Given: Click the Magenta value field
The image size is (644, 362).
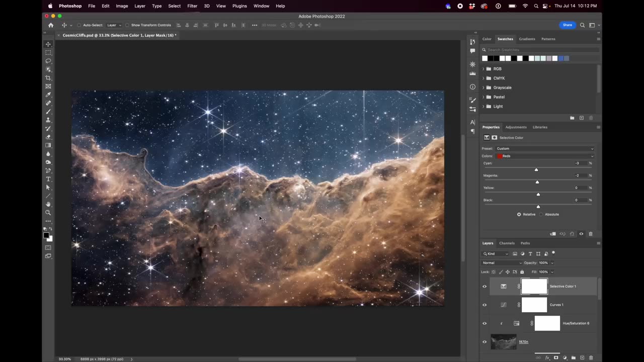Looking at the screenshot, I should coord(581,175).
